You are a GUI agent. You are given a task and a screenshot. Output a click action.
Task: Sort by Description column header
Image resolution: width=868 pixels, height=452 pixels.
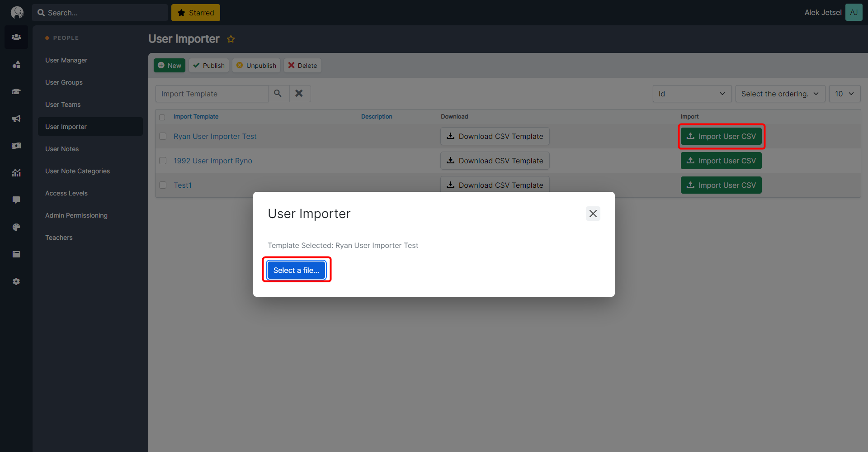pyautogui.click(x=377, y=117)
